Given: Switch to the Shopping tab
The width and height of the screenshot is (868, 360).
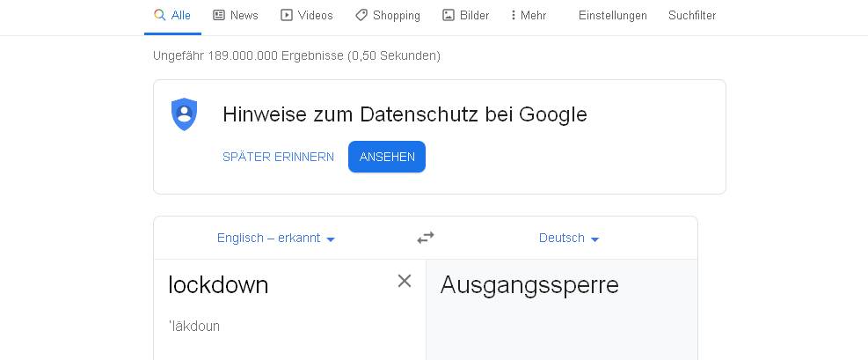Looking at the screenshot, I should pyautogui.click(x=388, y=15).
